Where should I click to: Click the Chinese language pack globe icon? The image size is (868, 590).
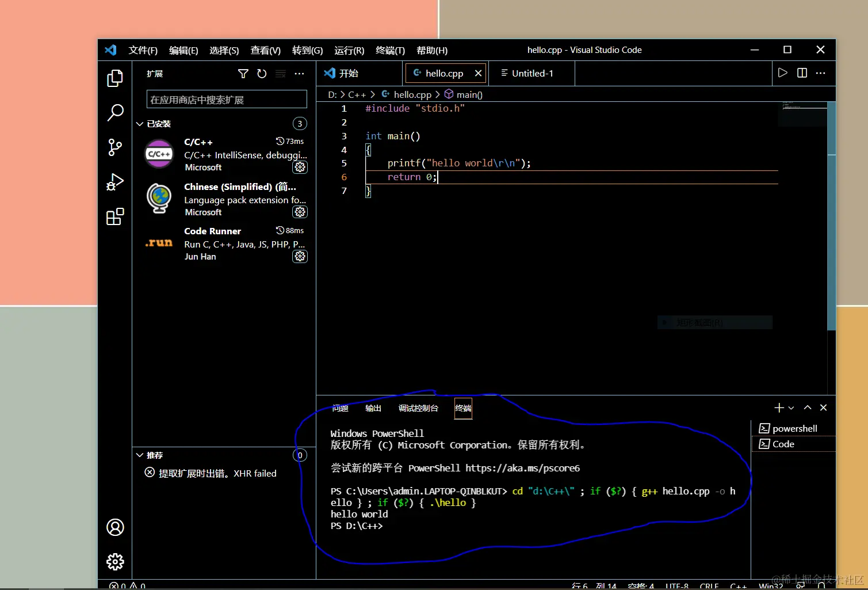coord(159,198)
